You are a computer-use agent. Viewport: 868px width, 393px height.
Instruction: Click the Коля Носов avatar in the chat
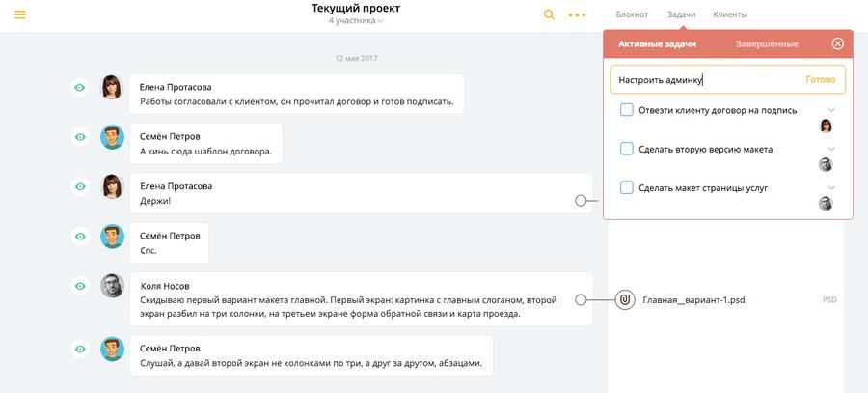tap(113, 286)
